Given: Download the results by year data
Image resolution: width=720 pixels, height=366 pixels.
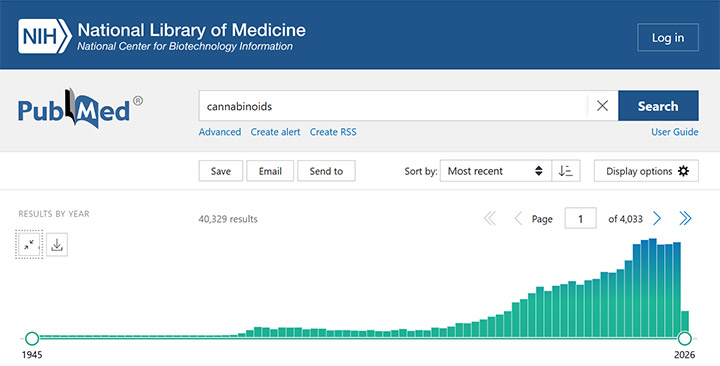Looking at the screenshot, I should (57, 245).
